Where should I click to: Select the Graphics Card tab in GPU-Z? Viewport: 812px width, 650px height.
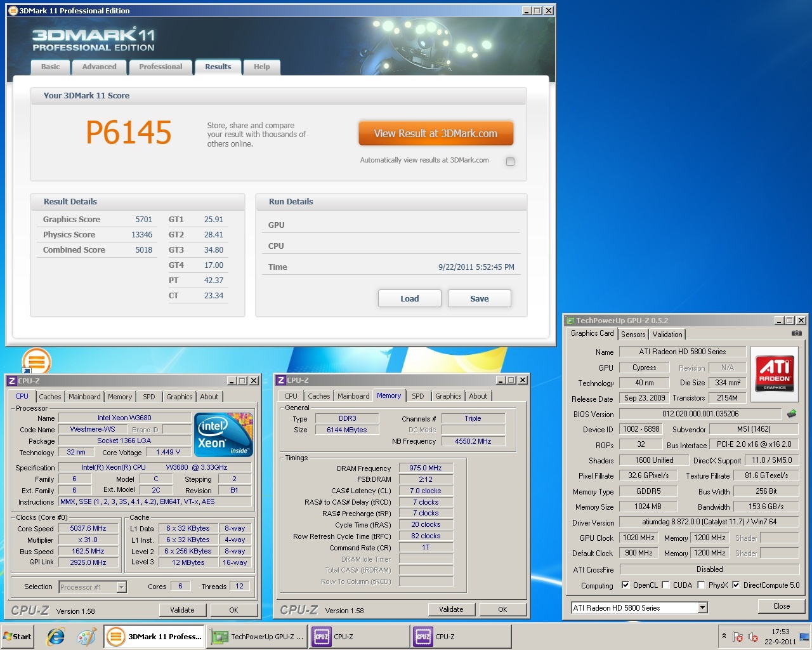(593, 333)
